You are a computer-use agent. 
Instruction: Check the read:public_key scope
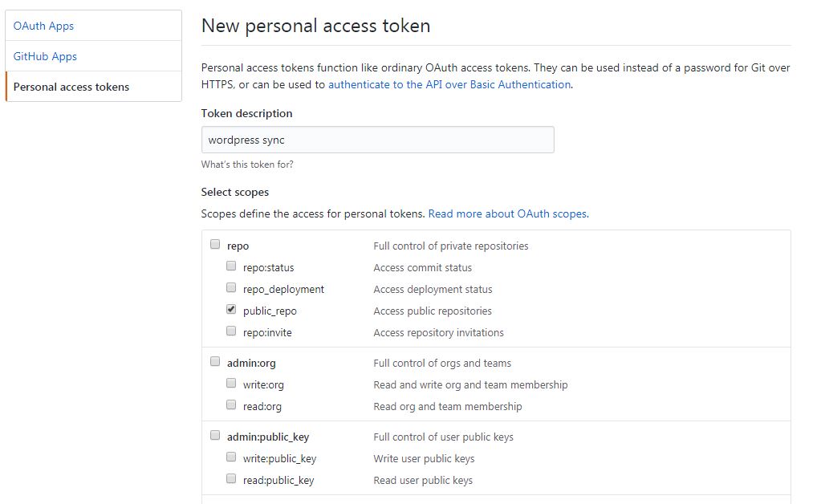(231, 477)
